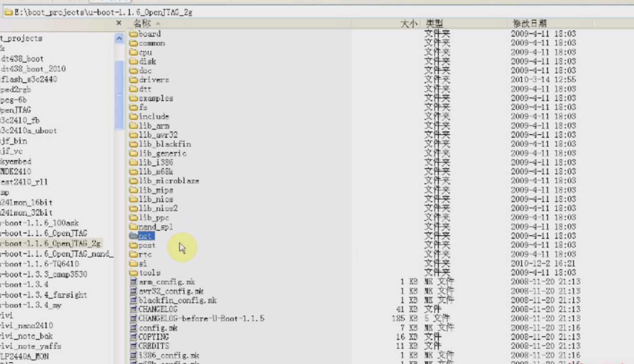The height and width of the screenshot is (364, 634).
Task: Click the dtt folder icon
Action: pos(133,89)
